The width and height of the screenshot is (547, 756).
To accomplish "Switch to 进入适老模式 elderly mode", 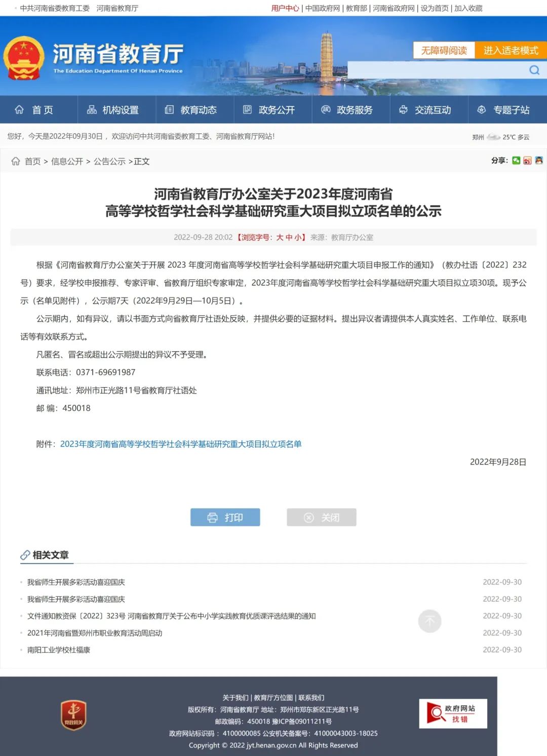I will [511, 50].
